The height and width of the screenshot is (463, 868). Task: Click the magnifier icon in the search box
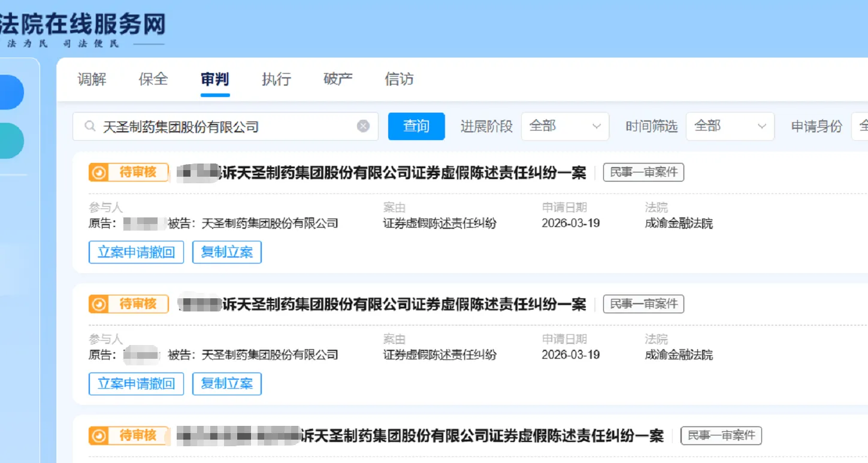pos(90,126)
